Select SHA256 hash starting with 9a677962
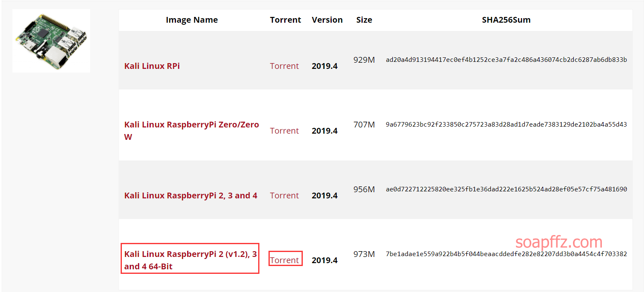This screenshot has width=644, height=292. point(506,125)
